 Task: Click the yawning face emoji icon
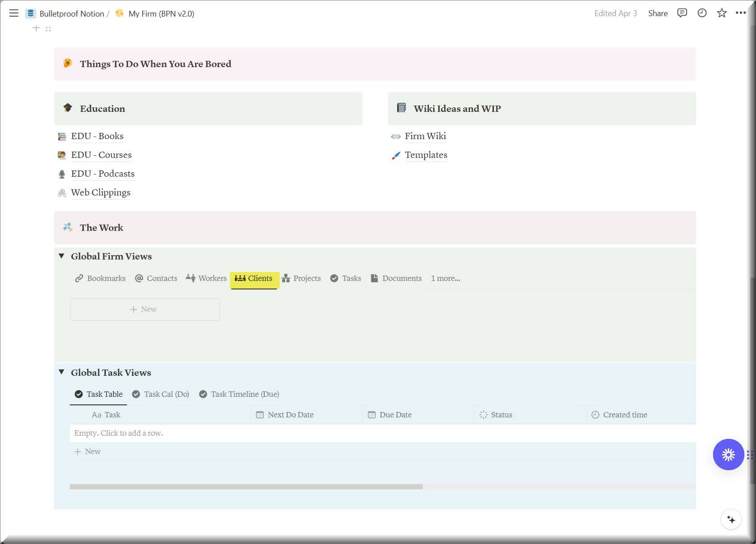click(68, 64)
